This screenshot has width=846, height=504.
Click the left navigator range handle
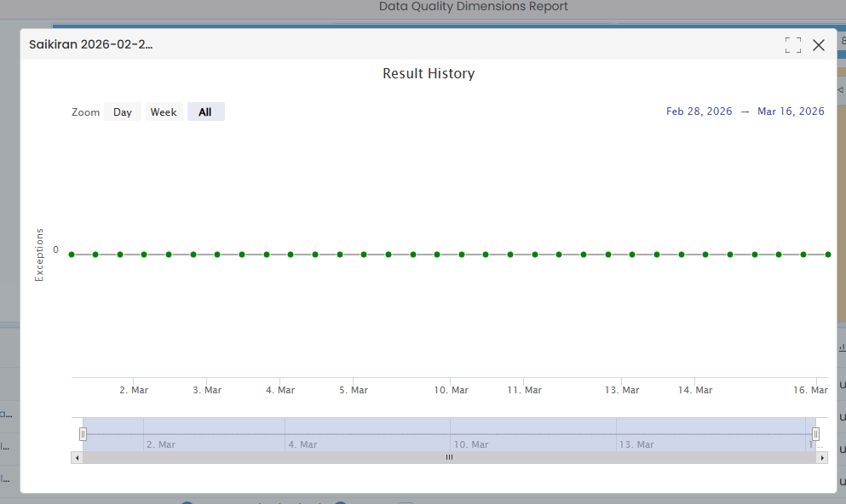(83, 434)
